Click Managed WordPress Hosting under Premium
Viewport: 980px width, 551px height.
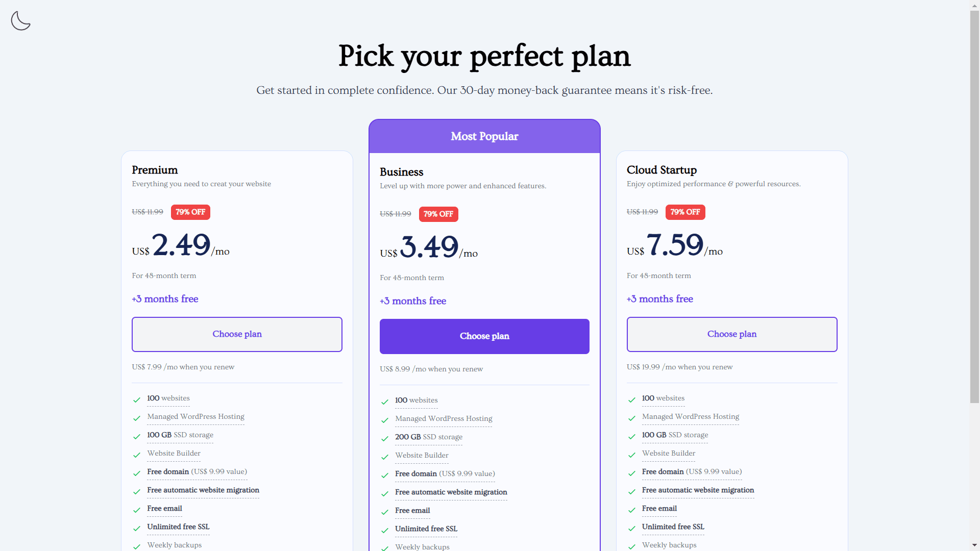(195, 416)
